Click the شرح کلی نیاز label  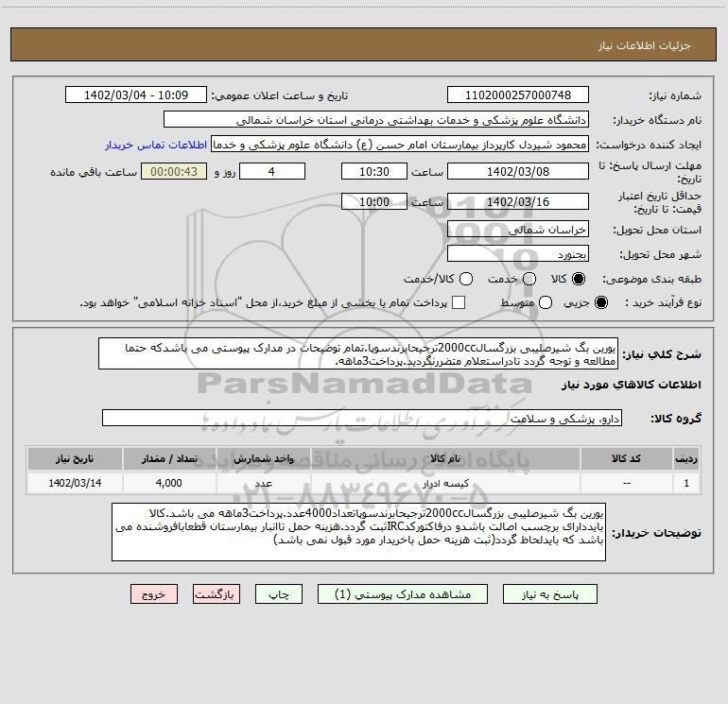(662, 354)
